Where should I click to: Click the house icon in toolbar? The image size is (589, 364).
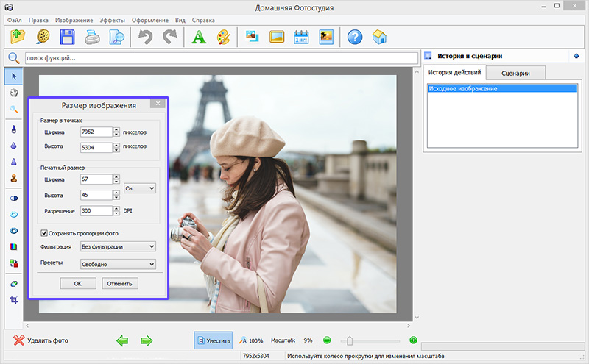pos(379,37)
